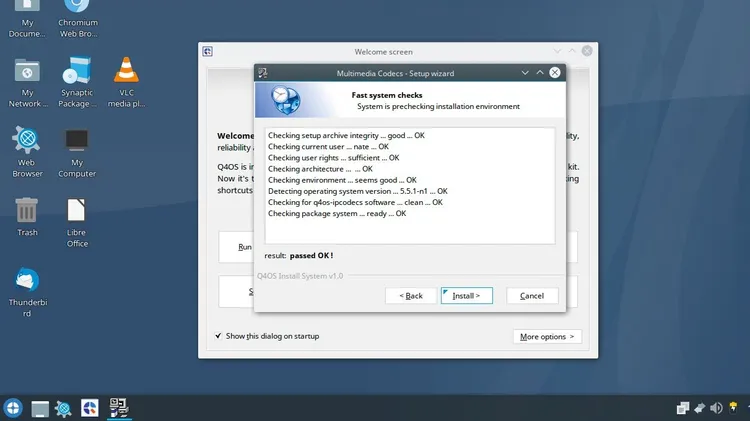Open the Q4OS start menu button
750x421 pixels.
13,408
